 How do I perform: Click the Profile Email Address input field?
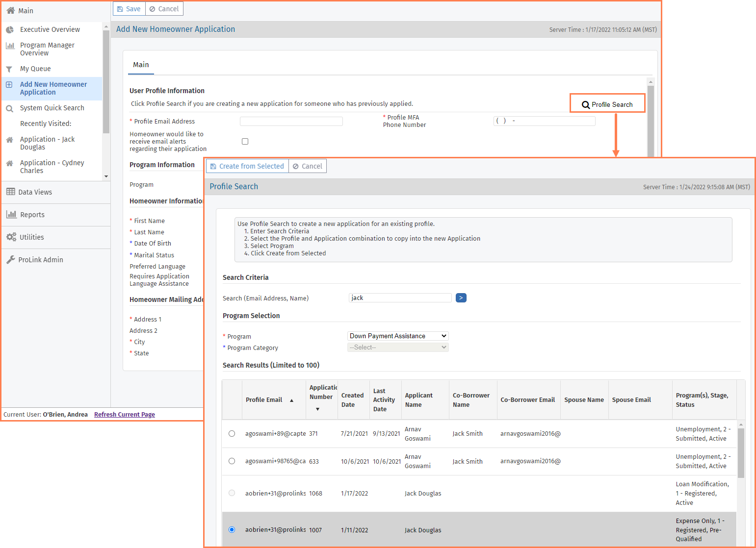pos(291,122)
